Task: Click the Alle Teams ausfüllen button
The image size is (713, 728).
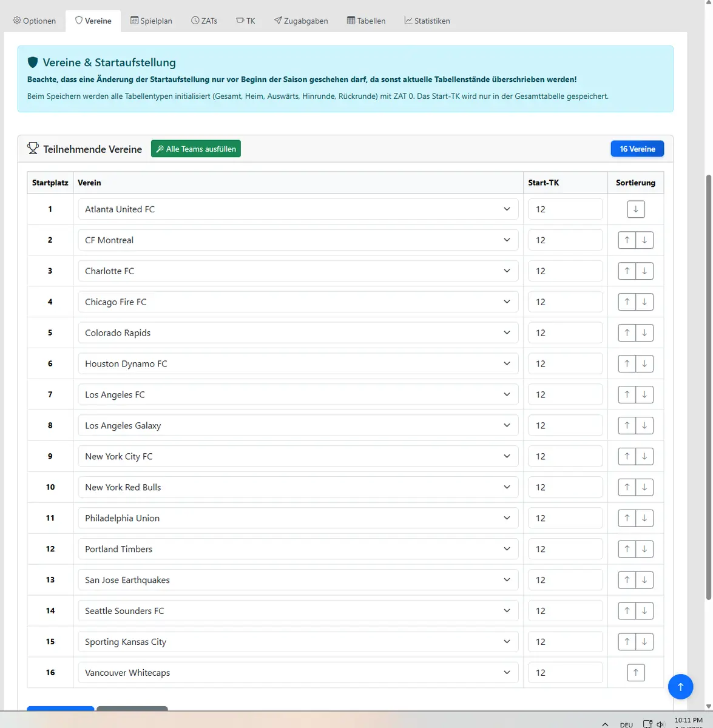Action: pos(195,149)
